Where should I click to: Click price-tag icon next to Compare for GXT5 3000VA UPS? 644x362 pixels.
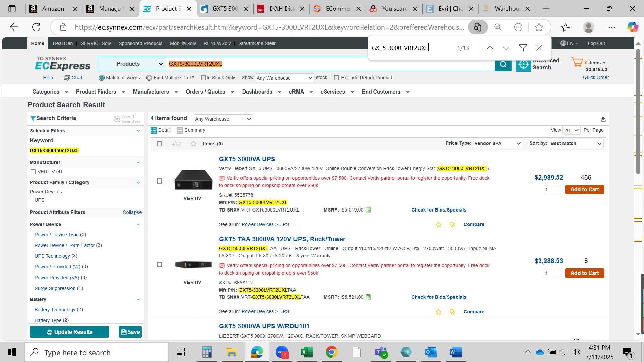click(452, 225)
